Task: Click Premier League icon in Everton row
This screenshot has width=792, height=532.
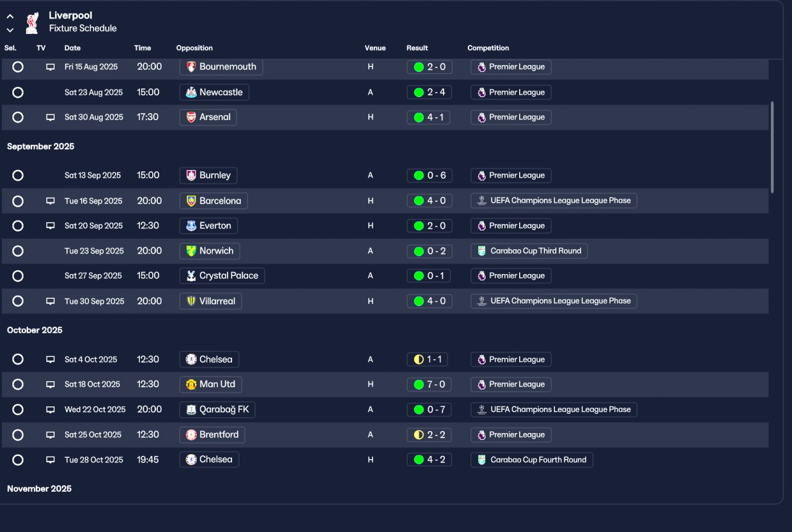Action: tap(482, 226)
